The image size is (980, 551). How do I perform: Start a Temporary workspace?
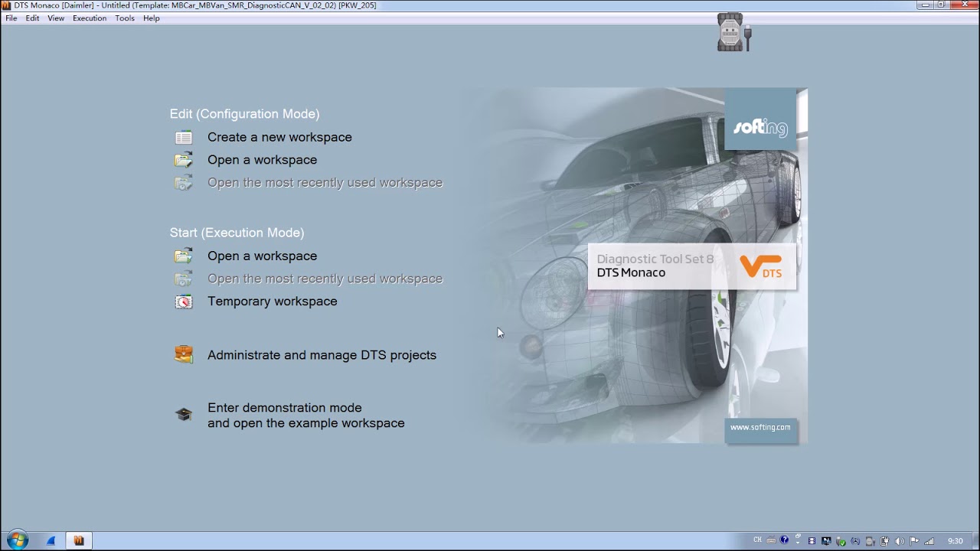pyautogui.click(x=272, y=302)
